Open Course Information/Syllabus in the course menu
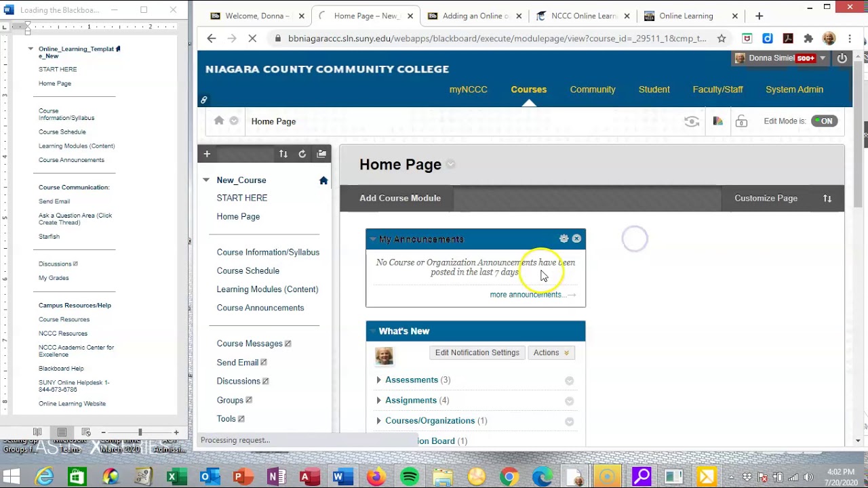This screenshot has width=868, height=488. pyautogui.click(x=268, y=252)
